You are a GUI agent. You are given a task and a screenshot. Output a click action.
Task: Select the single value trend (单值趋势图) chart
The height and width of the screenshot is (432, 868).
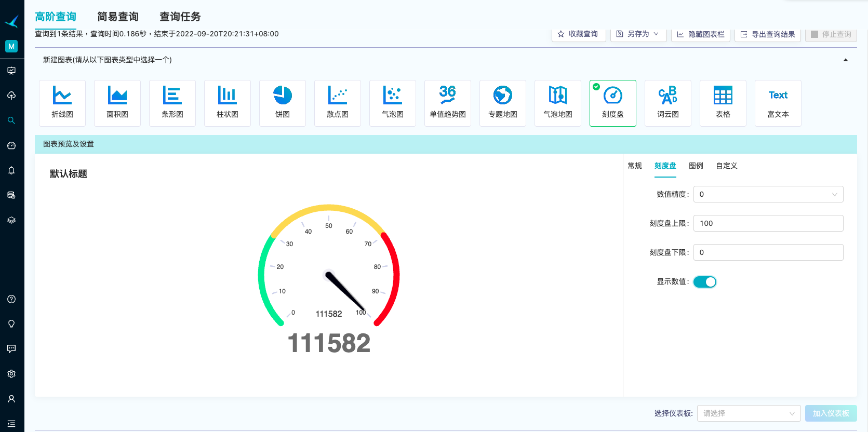[448, 103]
